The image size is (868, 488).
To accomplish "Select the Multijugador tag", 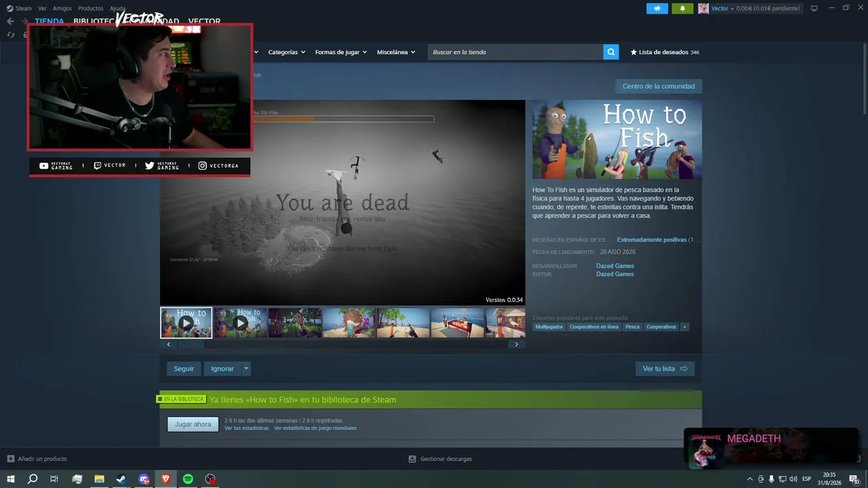I will tap(549, 327).
